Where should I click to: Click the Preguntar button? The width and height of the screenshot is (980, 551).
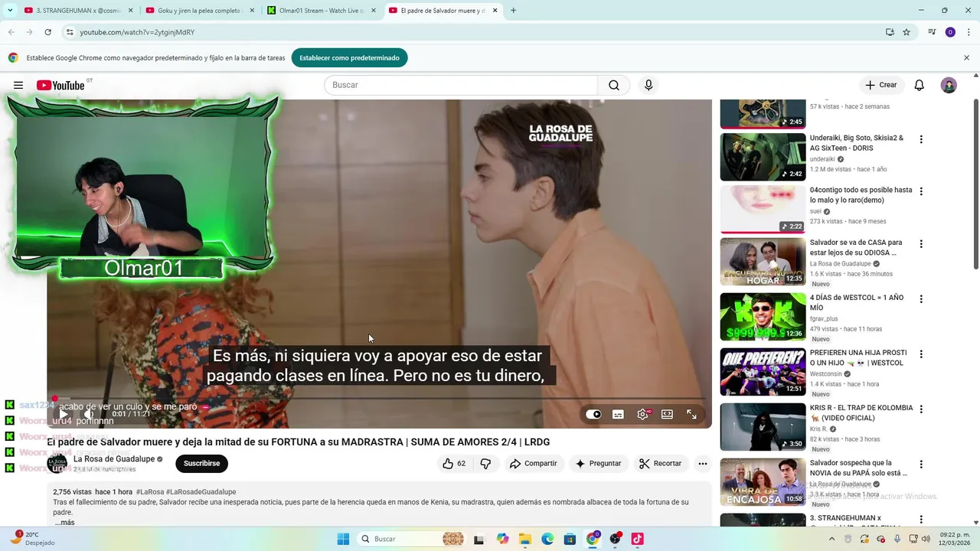[599, 463]
